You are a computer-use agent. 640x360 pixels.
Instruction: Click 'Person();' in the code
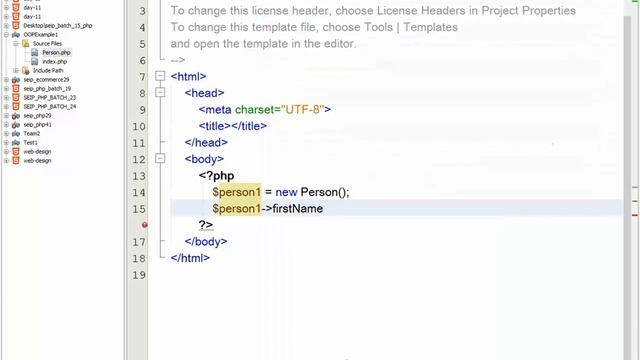click(325, 192)
